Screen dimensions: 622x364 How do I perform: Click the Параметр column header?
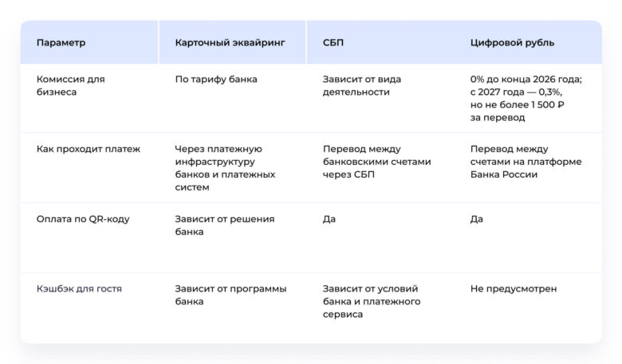coord(61,42)
